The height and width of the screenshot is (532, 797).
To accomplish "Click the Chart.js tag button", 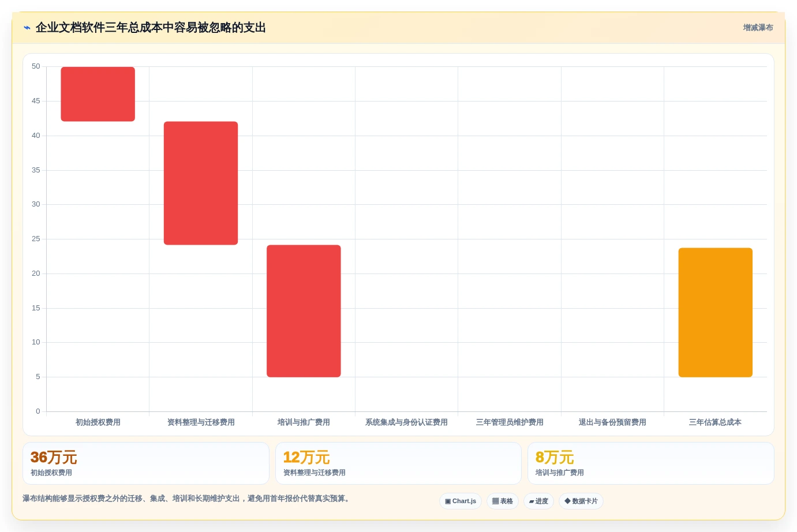I will [x=461, y=501].
